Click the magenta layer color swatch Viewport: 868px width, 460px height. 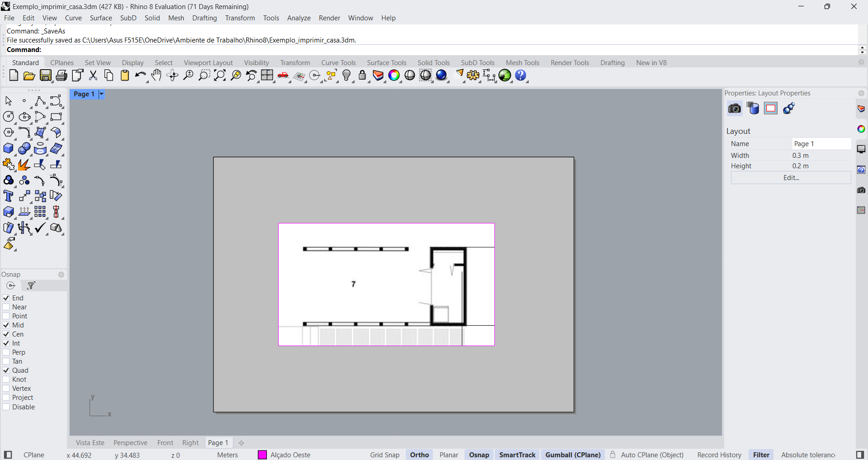coord(262,455)
